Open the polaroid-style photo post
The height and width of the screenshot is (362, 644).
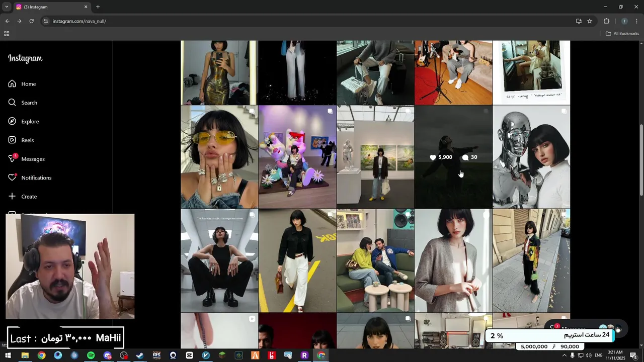(x=531, y=72)
